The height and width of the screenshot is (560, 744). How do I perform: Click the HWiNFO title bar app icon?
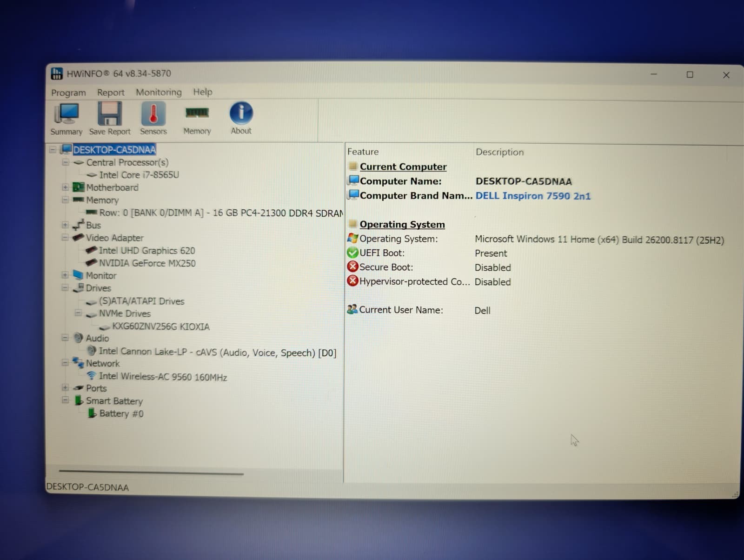click(x=57, y=73)
